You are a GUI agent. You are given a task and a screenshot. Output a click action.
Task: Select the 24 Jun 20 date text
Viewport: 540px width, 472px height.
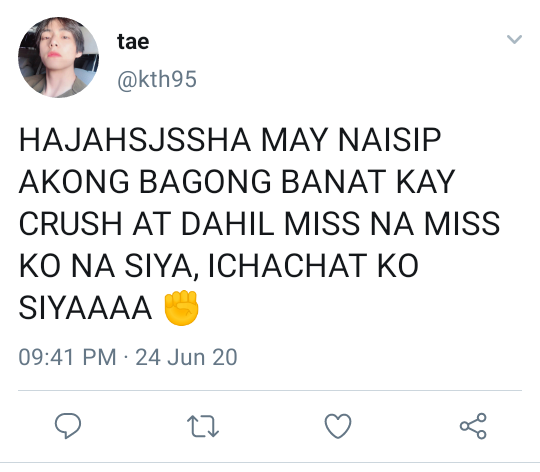pyautogui.click(x=186, y=357)
